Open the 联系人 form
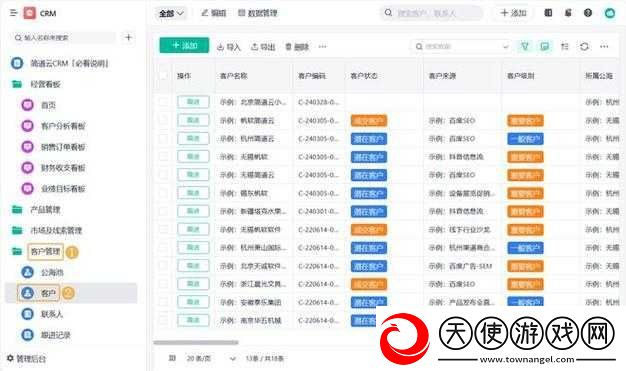Image resolution: width=626 pixels, height=371 pixels. pos(42,314)
